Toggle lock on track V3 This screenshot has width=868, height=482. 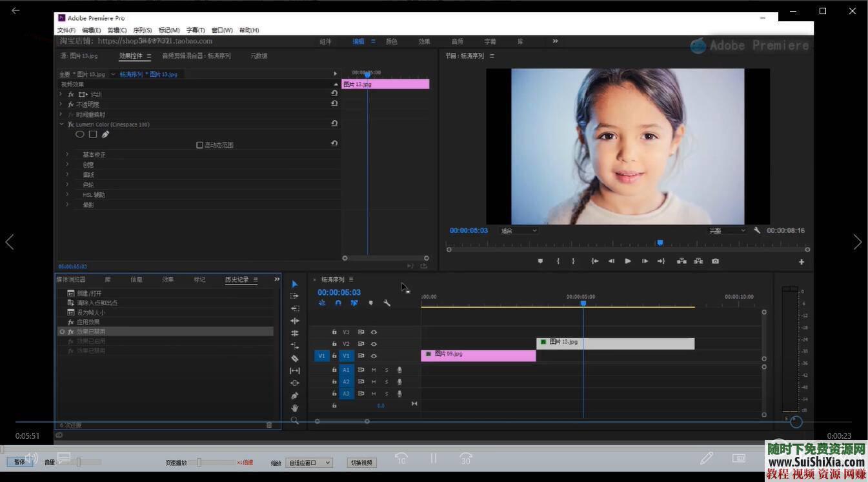click(334, 332)
